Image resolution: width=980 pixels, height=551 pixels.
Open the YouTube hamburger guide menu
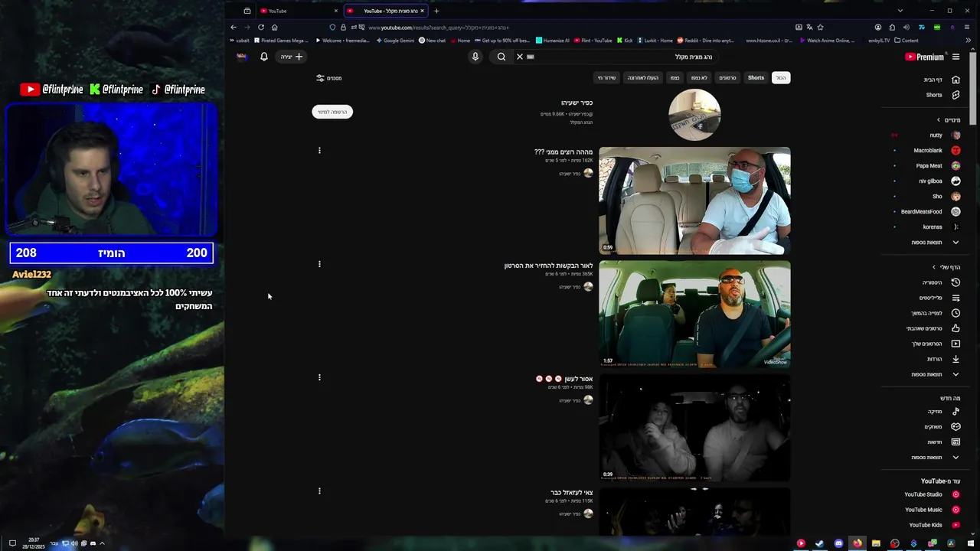point(955,57)
